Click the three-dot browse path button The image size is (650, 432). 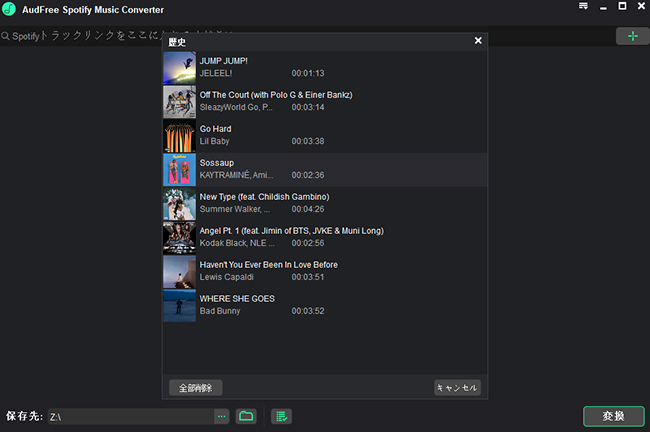click(x=221, y=416)
